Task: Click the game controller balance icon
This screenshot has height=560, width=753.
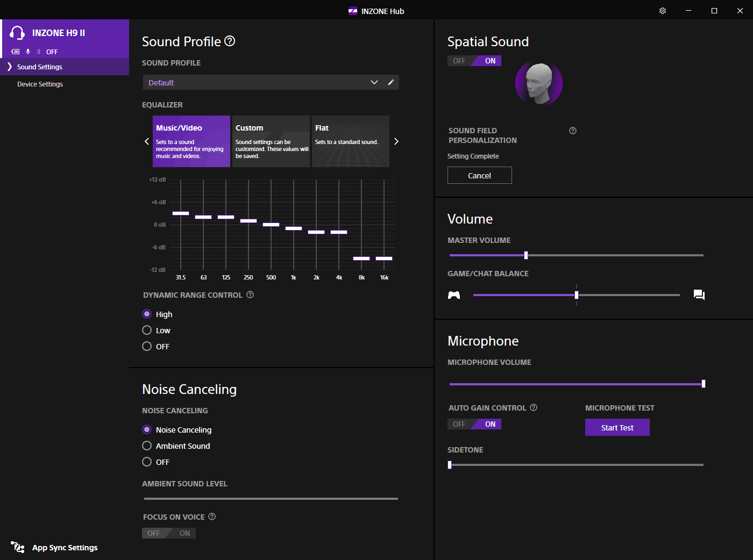Action: click(454, 295)
